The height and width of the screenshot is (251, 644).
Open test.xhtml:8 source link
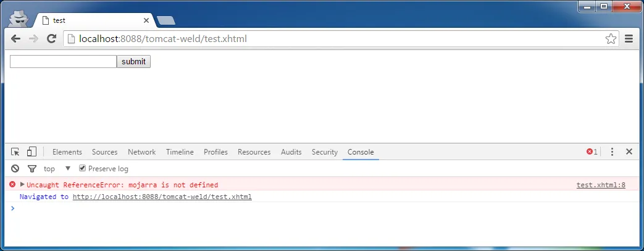601,185
